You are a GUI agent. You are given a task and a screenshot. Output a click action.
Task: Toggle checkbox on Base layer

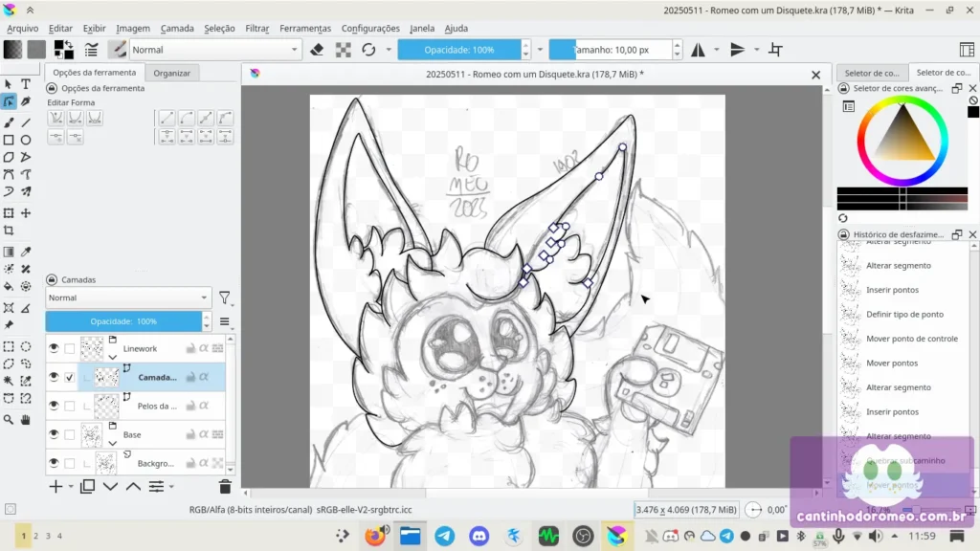(69, 435)
